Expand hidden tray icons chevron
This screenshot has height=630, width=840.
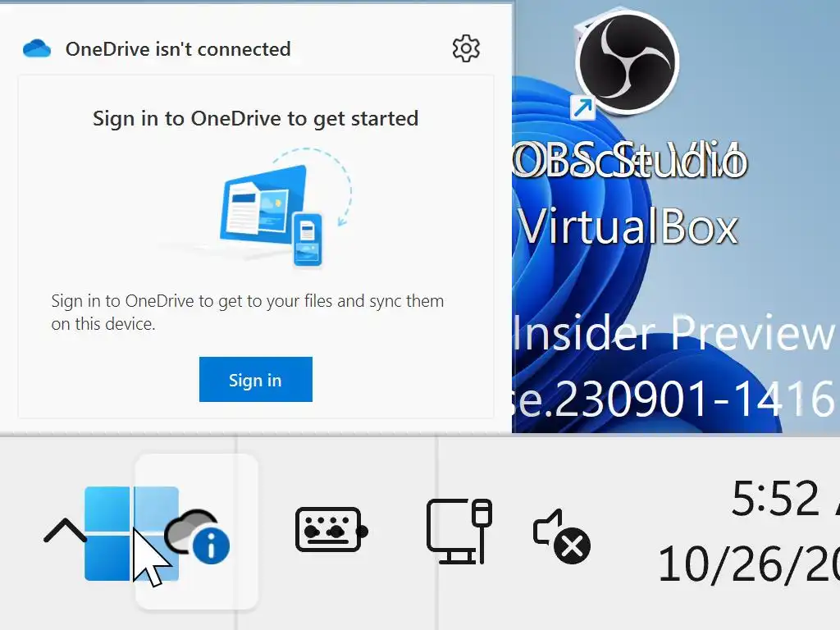[65, 531]
